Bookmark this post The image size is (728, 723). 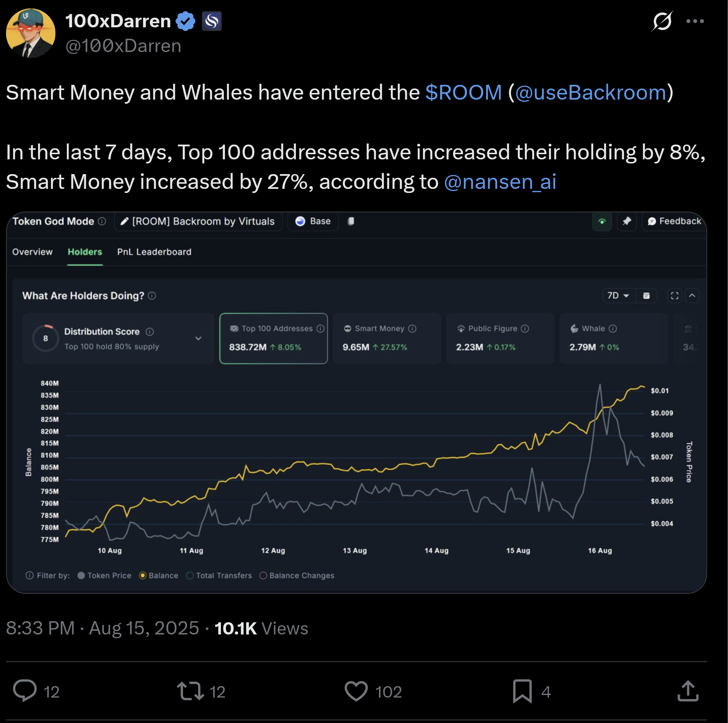[x=522, y=691]
